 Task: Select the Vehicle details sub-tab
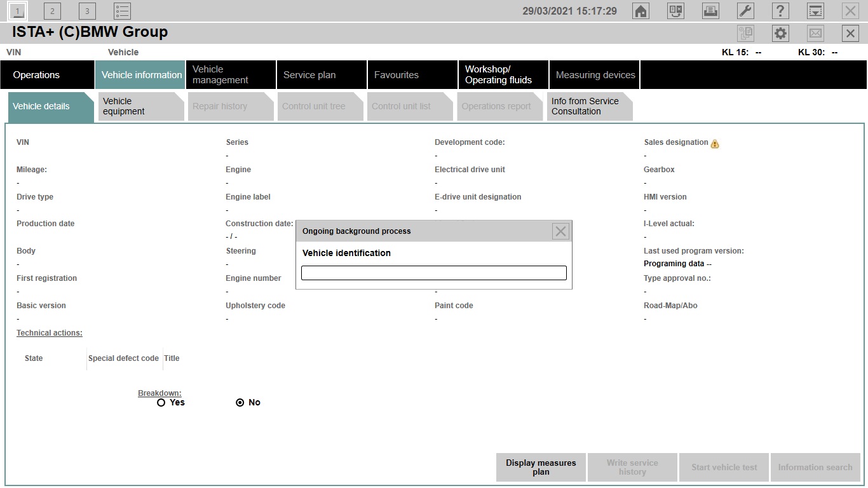50,107
